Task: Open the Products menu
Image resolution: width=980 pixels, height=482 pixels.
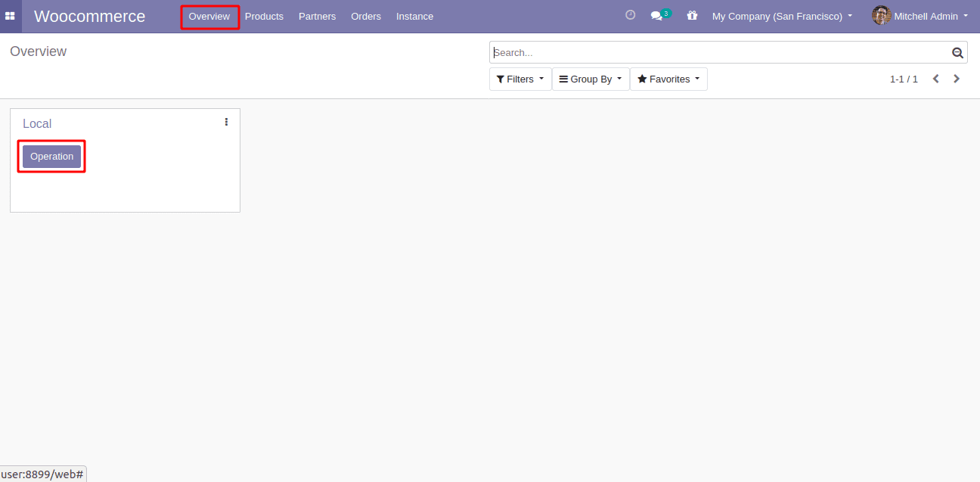Action: pyautogui.click(x=264, y=16)
